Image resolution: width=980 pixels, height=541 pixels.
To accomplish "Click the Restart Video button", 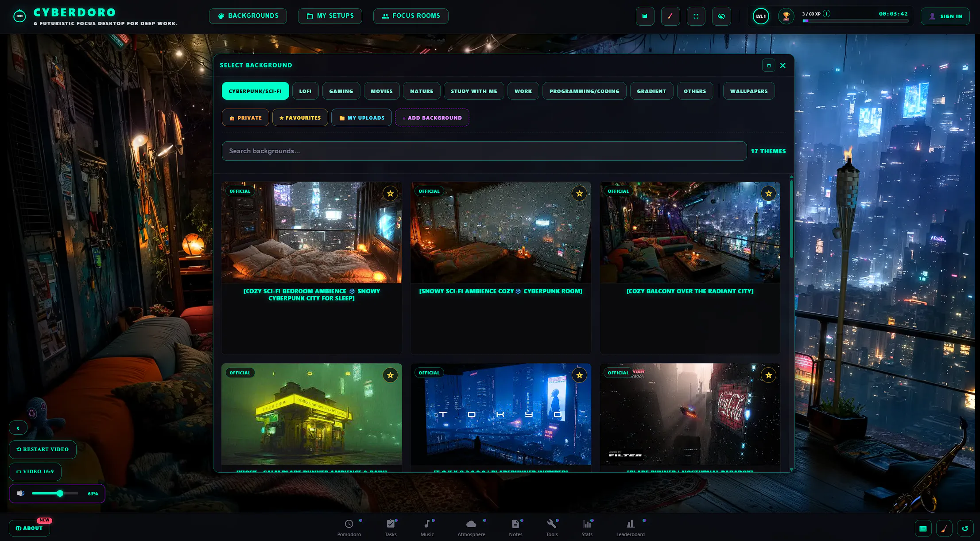I will tap(43, 449).
